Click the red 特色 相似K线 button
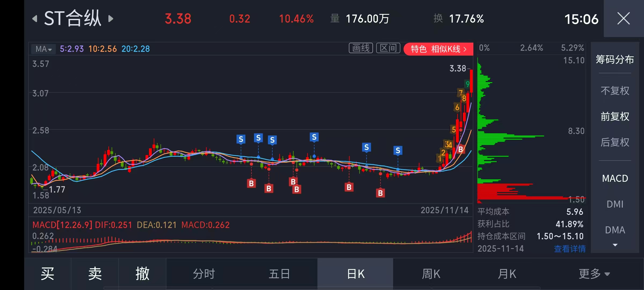This screenshot has height=290, width=644. click(x=438, y=49)
